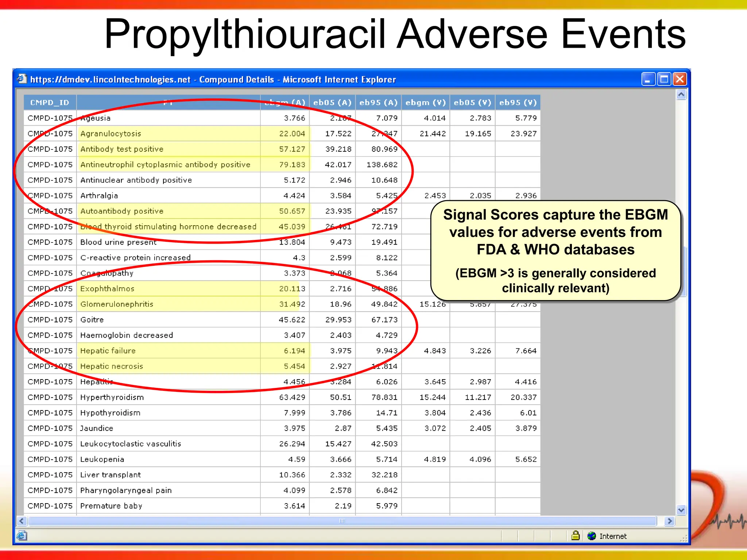Viewport: 747px width, 560px height.
Task: Click the right arrow of horizontal scrollbar
Action: pos(669,521)
